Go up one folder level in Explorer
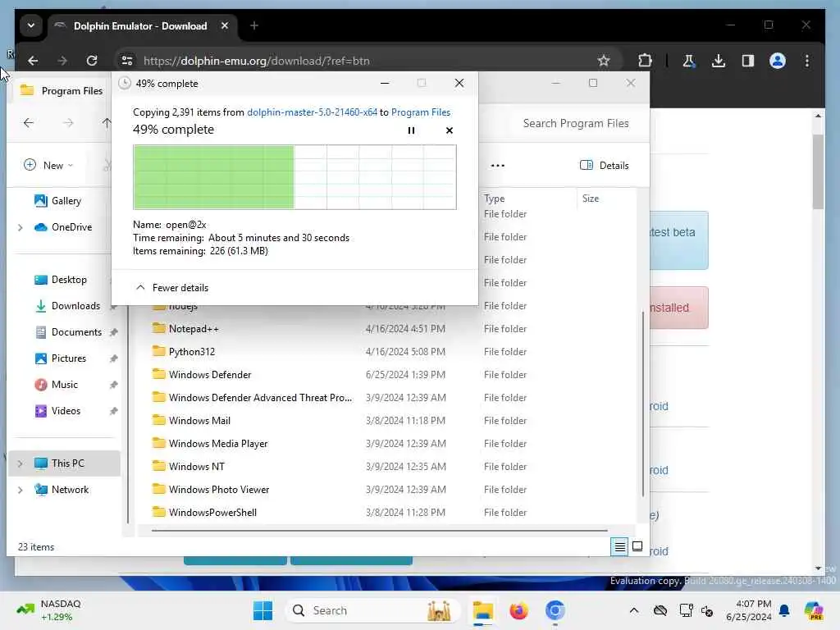This screenshot has width=840, height=630. 106,123
